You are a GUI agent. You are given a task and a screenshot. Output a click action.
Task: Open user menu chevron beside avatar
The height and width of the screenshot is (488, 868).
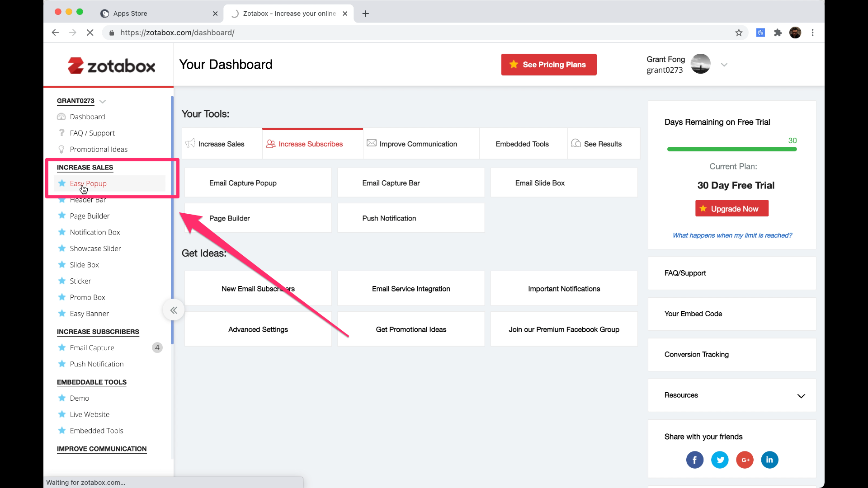(x=724, y=65)
